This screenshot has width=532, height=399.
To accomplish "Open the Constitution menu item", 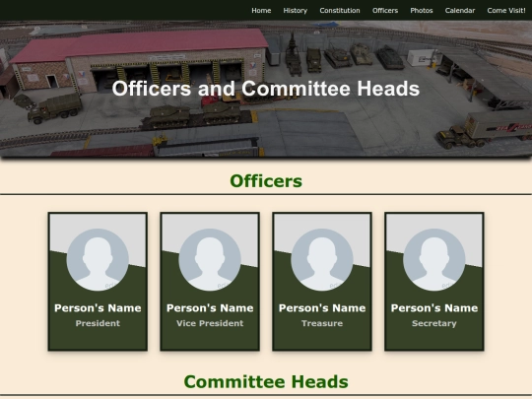I will [x=340, y=11].
